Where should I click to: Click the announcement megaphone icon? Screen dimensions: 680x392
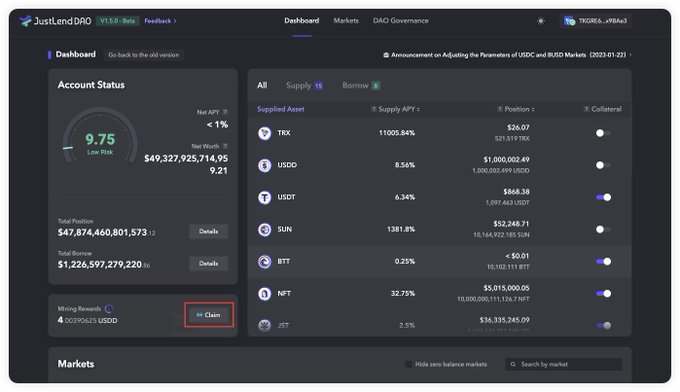(x=386, y=55)
